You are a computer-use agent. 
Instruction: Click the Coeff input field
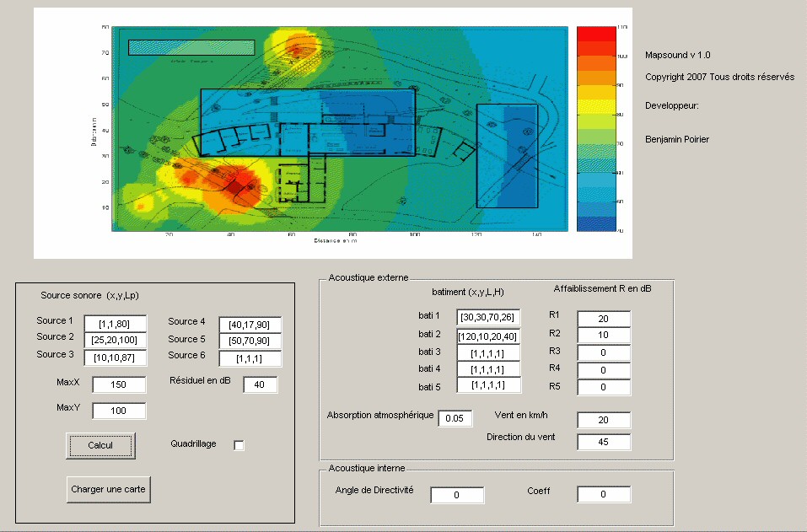point(604,494)
